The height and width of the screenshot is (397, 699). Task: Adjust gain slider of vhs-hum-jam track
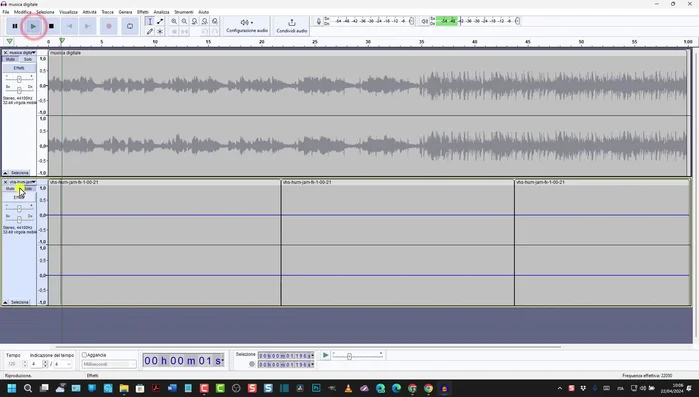(19, 209)
